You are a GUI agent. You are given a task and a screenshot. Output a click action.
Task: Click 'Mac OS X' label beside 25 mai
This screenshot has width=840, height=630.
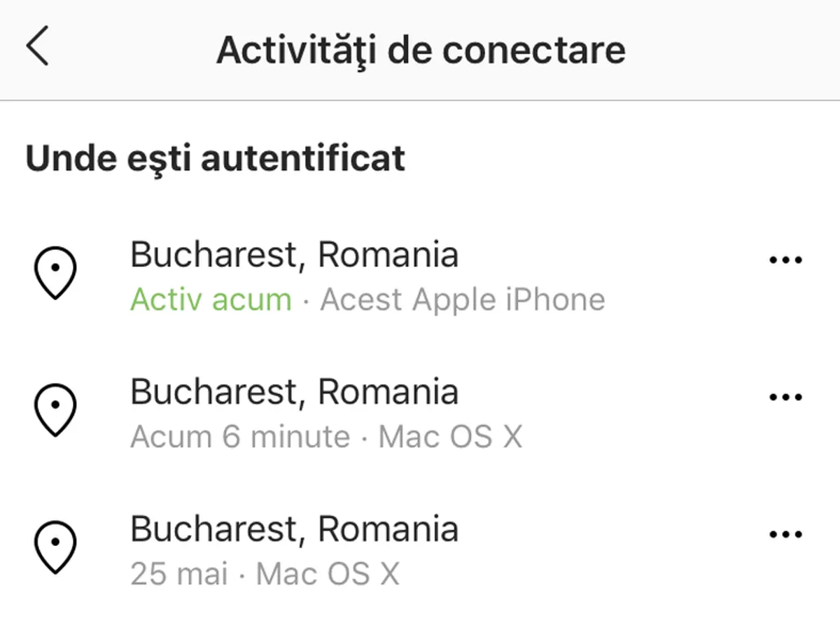pyautogui.click(x=328, y=575)
